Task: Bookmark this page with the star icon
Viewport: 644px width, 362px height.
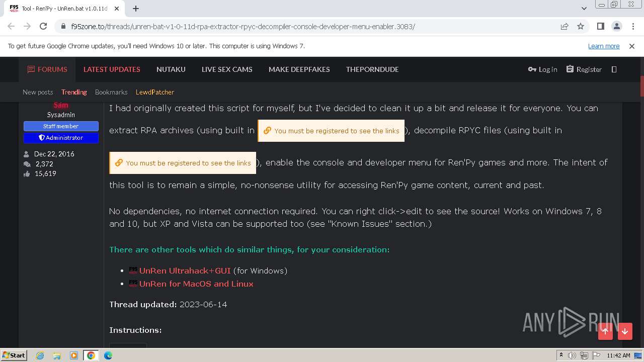Action: coord(581,26)
